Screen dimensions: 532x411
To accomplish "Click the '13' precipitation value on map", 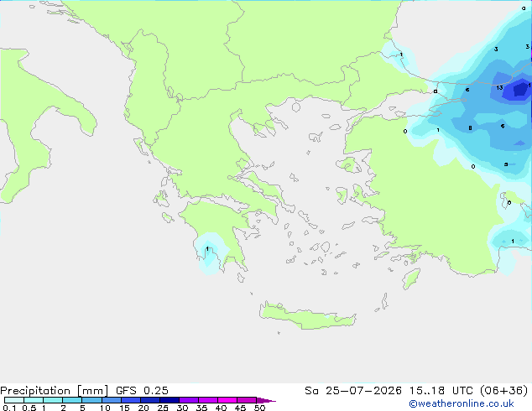I will point(499,88).
